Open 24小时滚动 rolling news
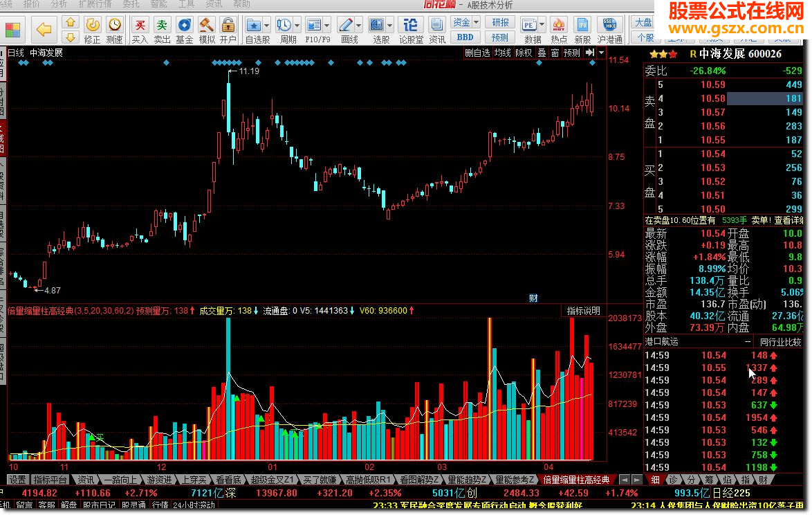The width and height of the screenshot is (812, 515). 193,505
